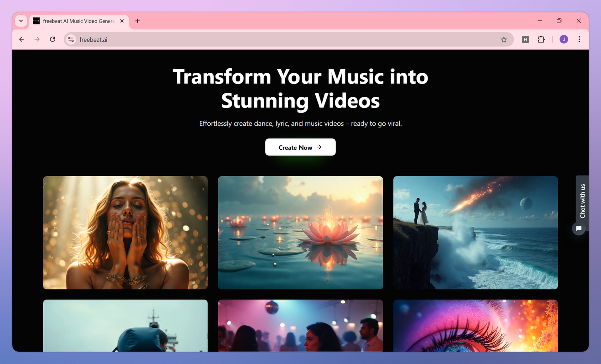Click the browser back arrow
The width and height of the screenshot is (601, 364).
coord(21,39)
